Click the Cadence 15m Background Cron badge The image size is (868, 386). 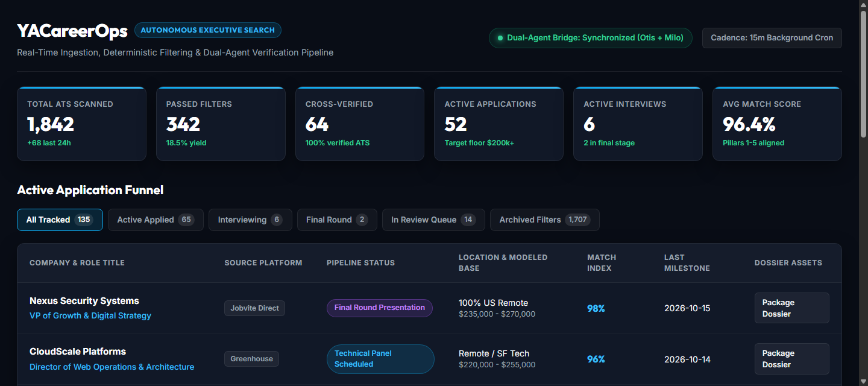[x=772, y=37]
